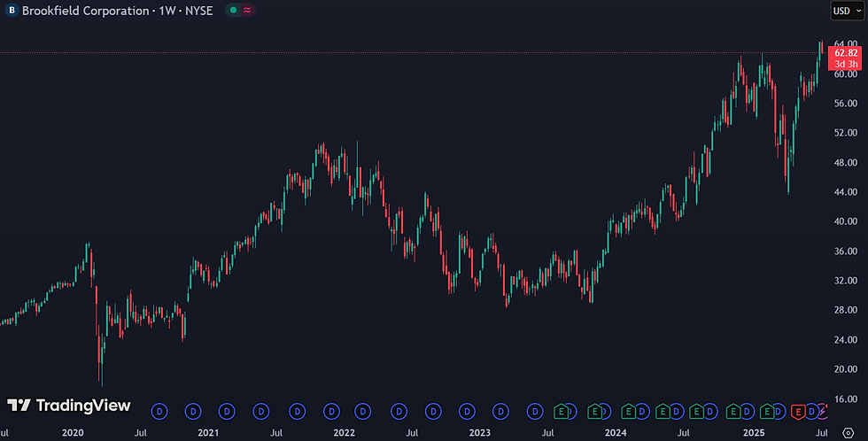The height and width of the screenshot is (441, 868).
Task: Click the 40.00 price axis label
Action: [845, 221]
